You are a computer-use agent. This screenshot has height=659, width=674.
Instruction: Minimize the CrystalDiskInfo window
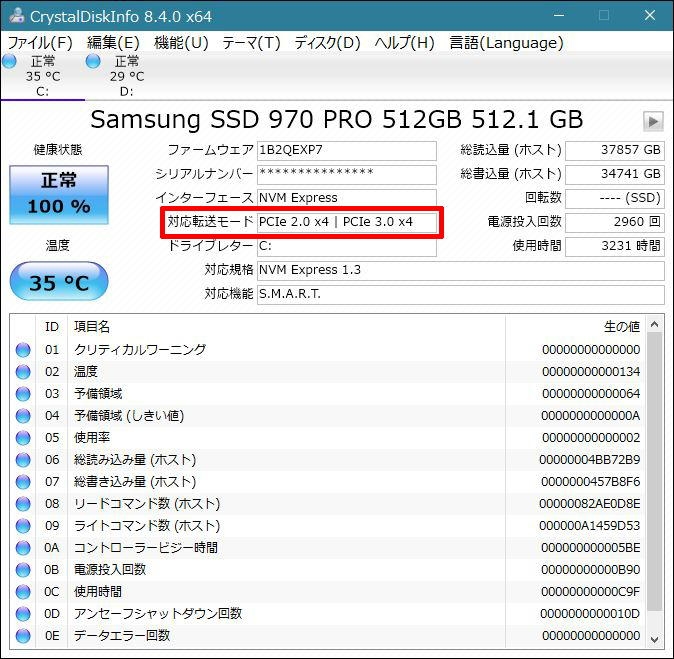[559, 15]
